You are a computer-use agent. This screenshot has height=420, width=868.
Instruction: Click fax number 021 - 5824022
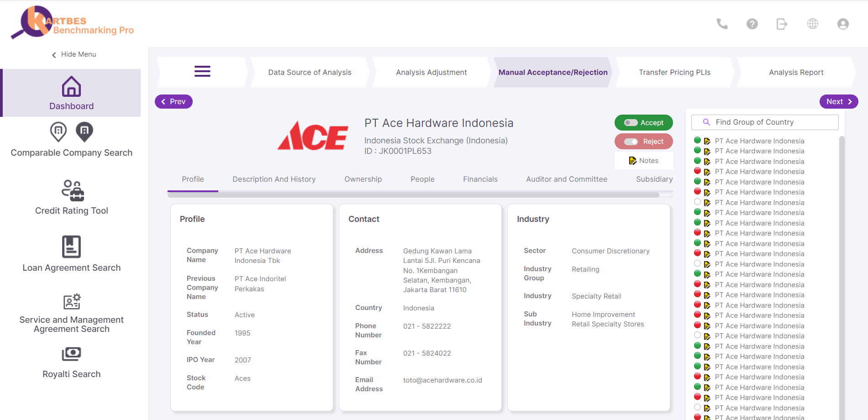tap(427, 353)
